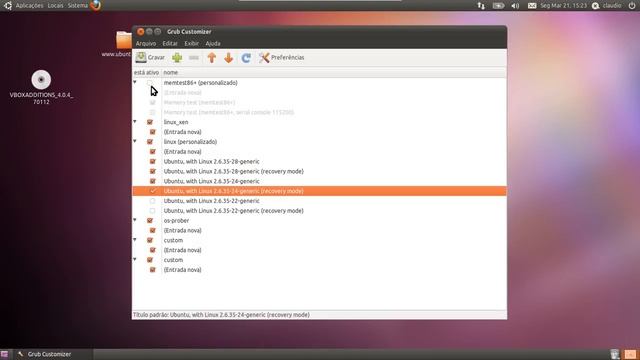640x360 pixels.
Task: Click the grey minus remove entry icon
Action: point(194,58)
